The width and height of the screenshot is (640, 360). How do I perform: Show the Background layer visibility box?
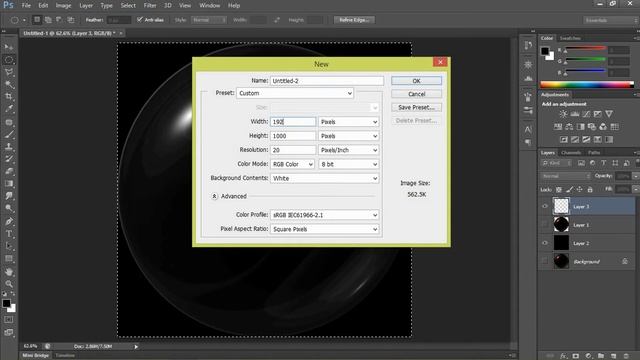(x=544, y=261)
